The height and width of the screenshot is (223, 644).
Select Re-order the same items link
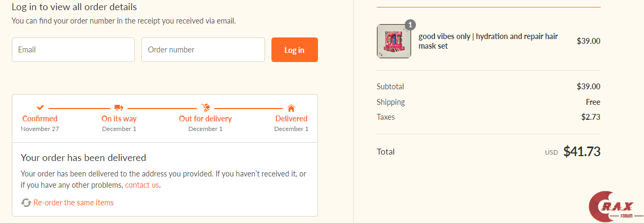73,203
